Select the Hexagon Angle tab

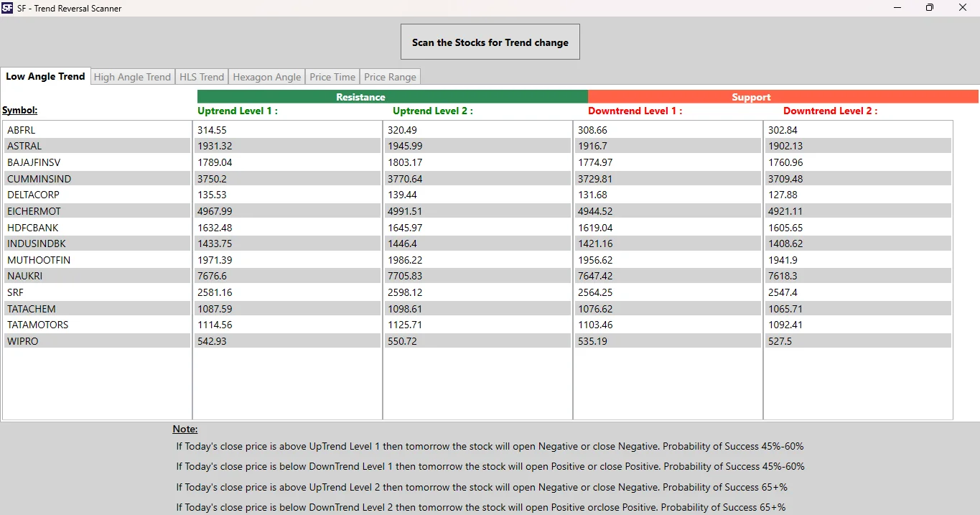pos(266,76)
